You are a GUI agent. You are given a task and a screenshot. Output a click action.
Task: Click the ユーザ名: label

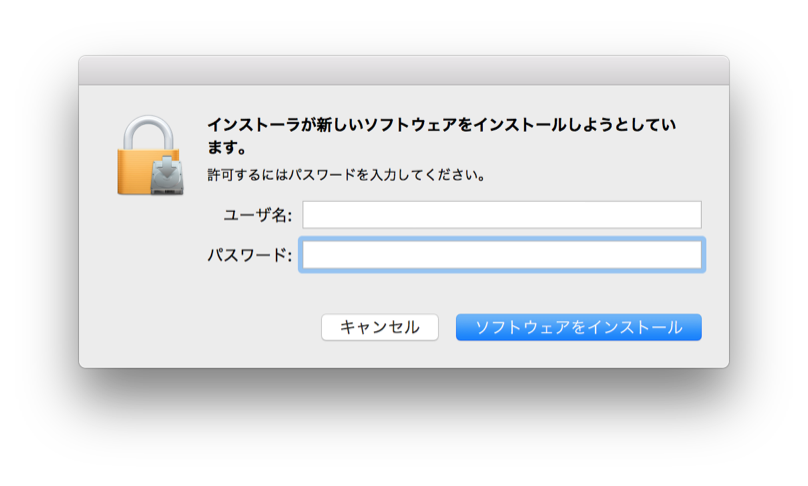pyautogui.click(x=257, y=215)
